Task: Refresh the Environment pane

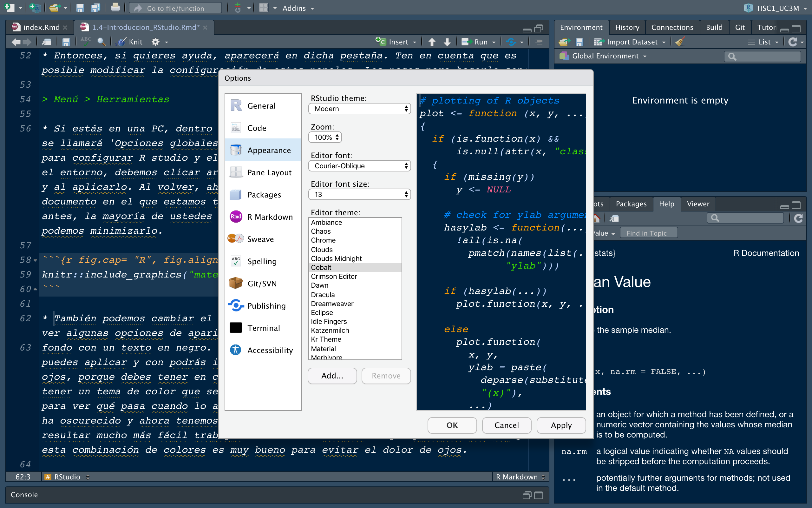Action: (x=793, y=42)
